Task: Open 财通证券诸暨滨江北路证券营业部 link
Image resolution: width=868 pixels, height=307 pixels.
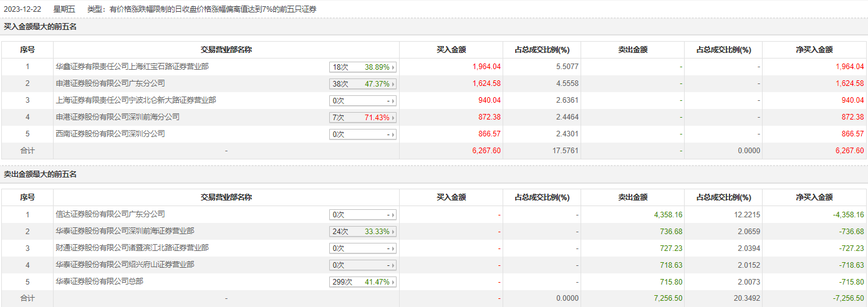Action: point(132,247)
